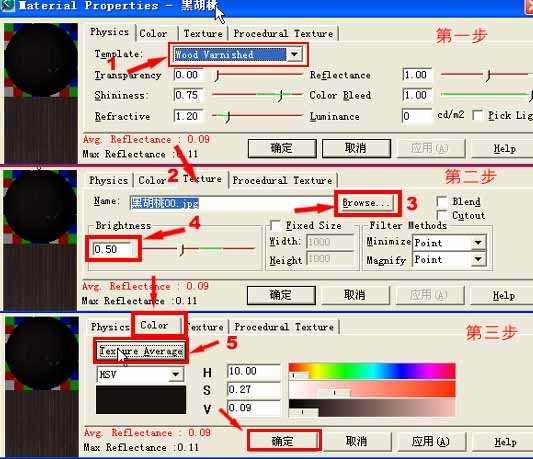Click the enabled 应用(A) apply button
The width and height of the screenshot is (533, 459).
431,441
